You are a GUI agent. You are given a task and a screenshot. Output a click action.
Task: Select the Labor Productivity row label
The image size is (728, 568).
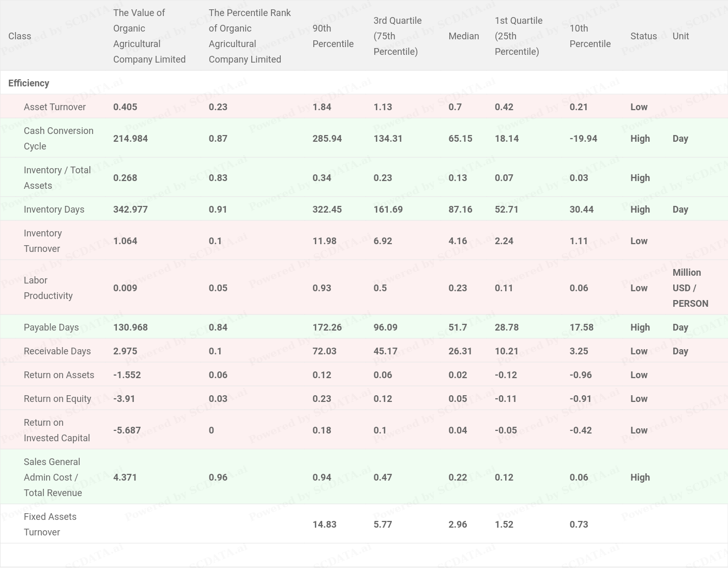[x=48, y=288]
